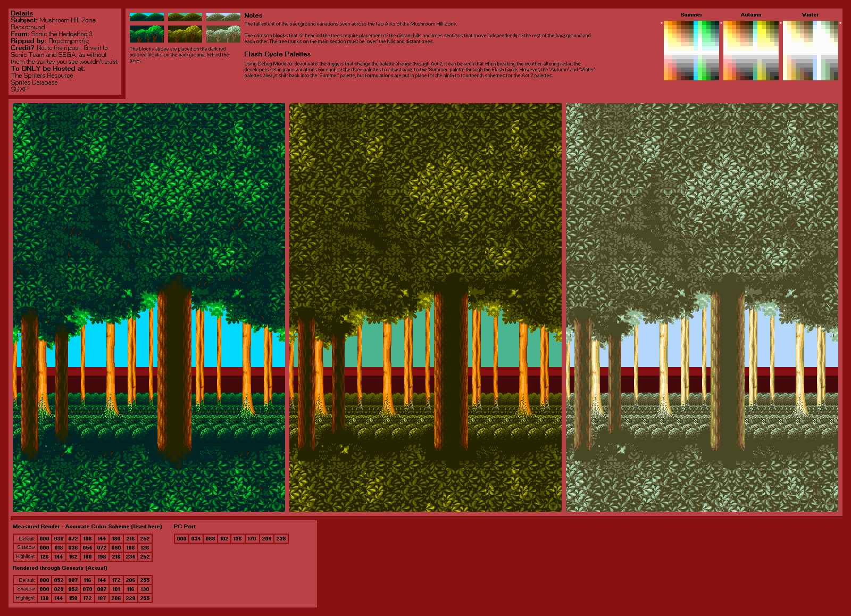This screenshot has width=851, height=616.
Task: Click PC Port value cell '204'
Action: click(266, 539)
